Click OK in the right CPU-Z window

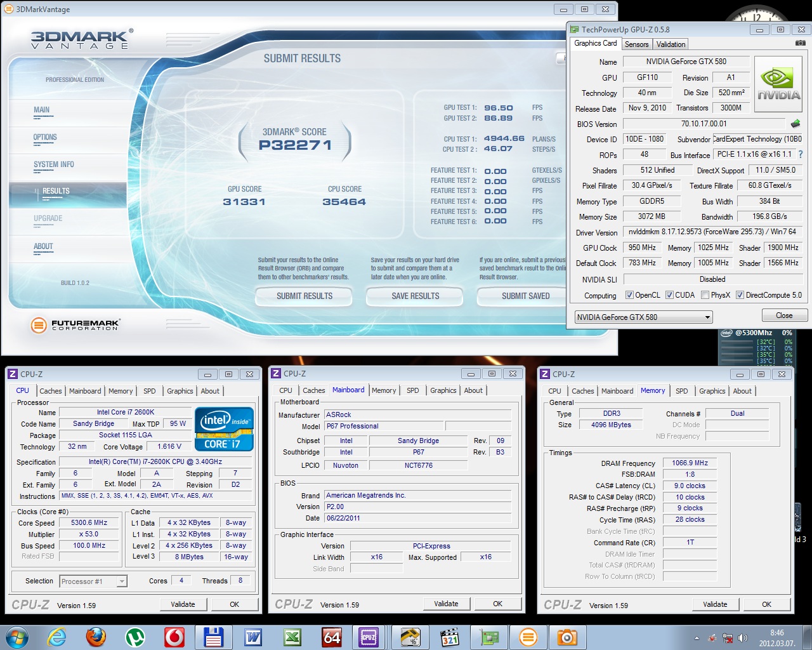pyautogui.click(x=766, y=604)
